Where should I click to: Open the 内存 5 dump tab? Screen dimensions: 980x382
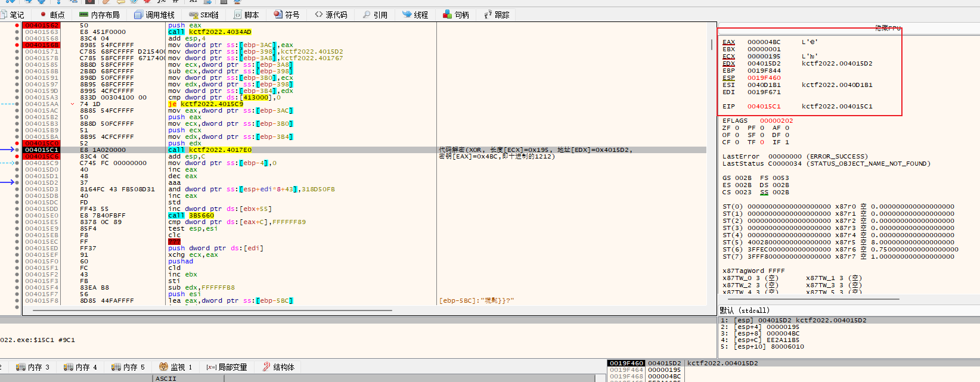128,367
